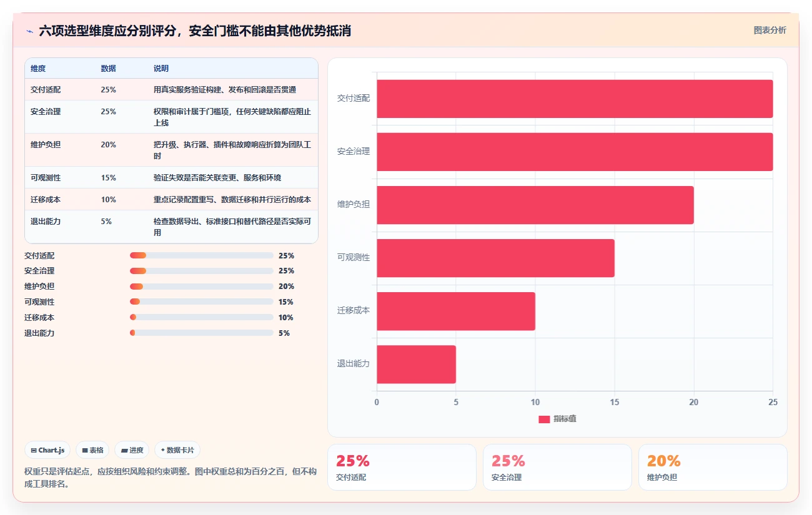The height and width of the screenshot is (515, 812).
Task: Select the 数据卡片 chip
Action: click(x=177, y=450)
